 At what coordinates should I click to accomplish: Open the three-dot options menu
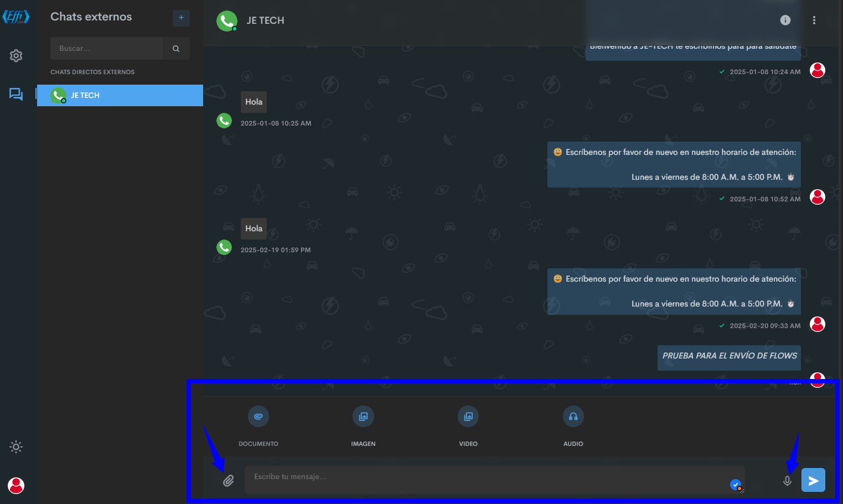coord(814,20)
